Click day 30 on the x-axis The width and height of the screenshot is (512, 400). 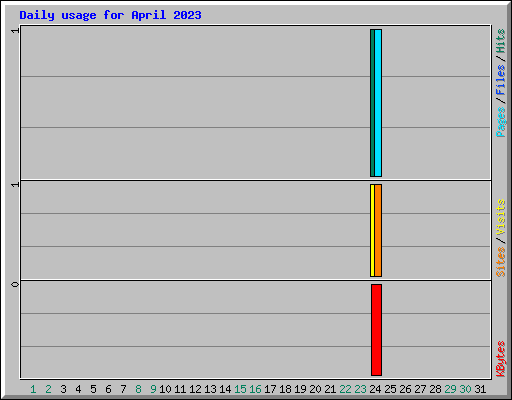(465, 389)
